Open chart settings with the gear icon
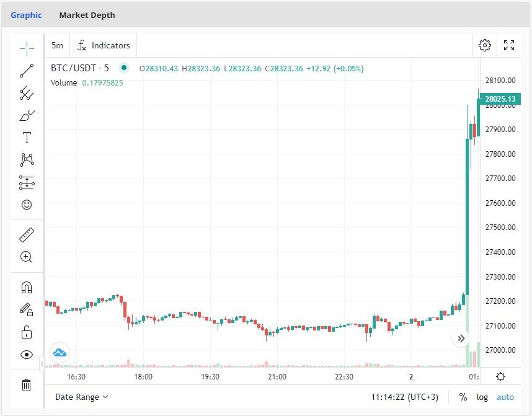The width and height of the screenshot is (532, 416). click(x=485, y=45)
